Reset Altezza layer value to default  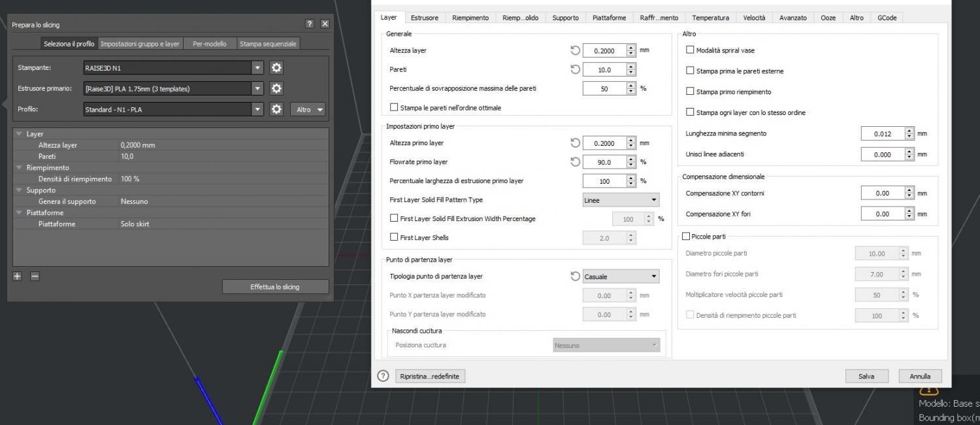(x=575, y=50)
